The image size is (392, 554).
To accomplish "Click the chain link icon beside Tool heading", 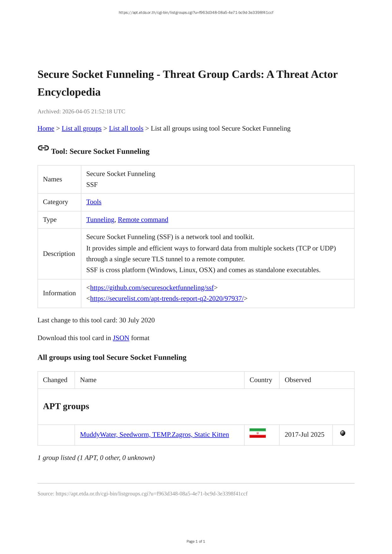I will pos(43,148).
